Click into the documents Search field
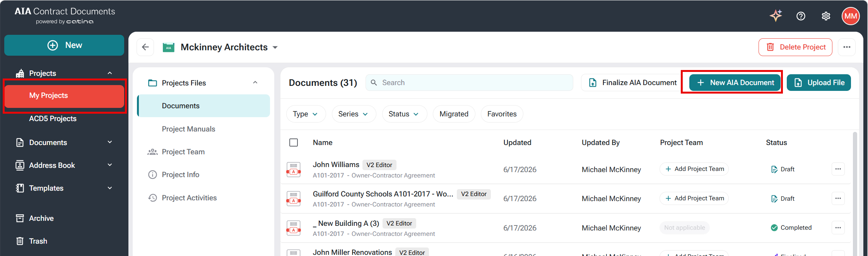This screenshot has height=256, width=868. (469, 83)
